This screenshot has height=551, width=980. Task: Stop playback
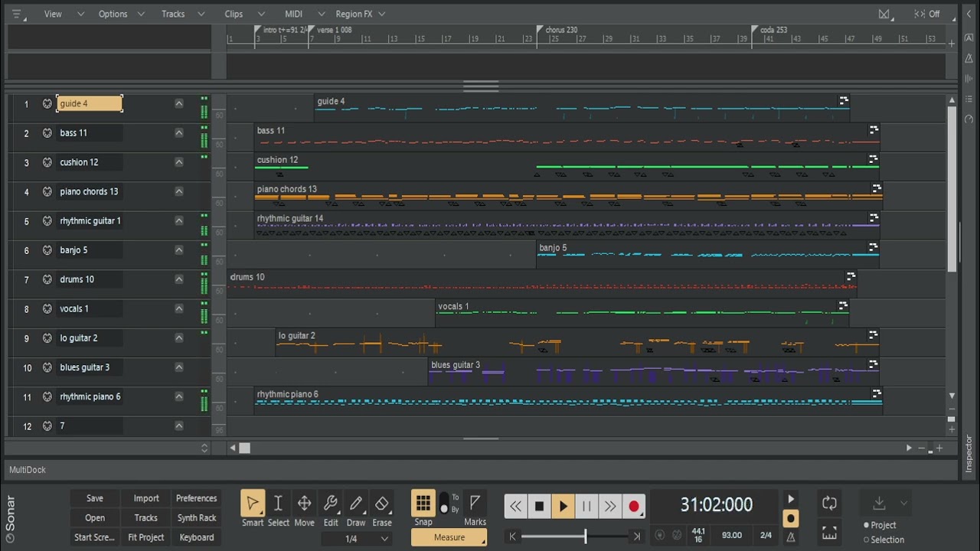click(539, 506)
